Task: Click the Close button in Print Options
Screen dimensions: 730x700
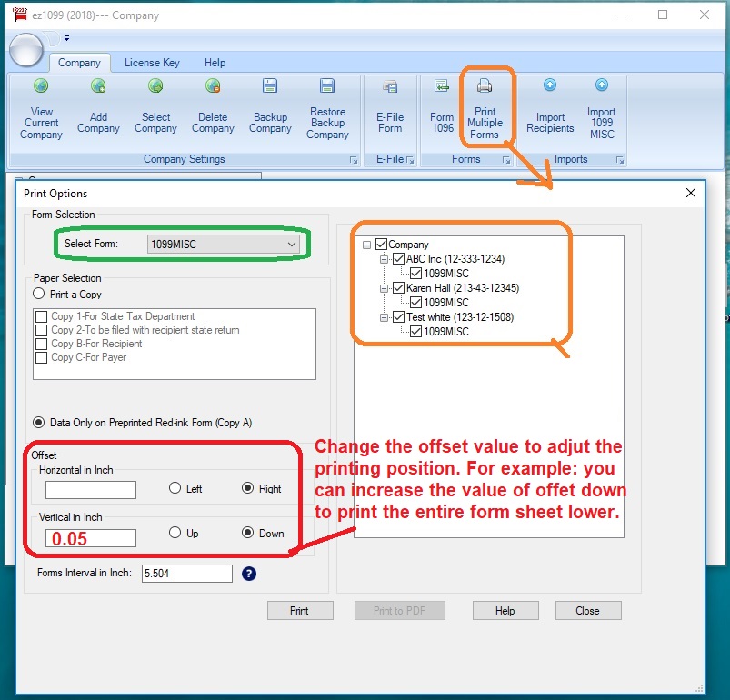Action: 587,611
